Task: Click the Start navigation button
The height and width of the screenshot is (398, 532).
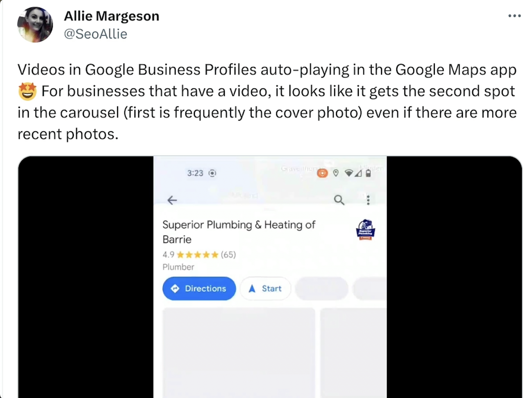Action: click(x=266, y=288)
